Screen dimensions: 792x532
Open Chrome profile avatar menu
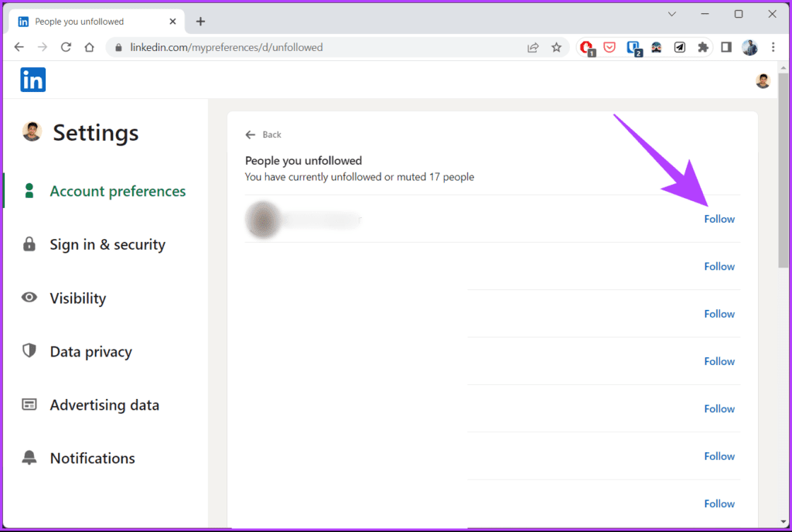749,47
